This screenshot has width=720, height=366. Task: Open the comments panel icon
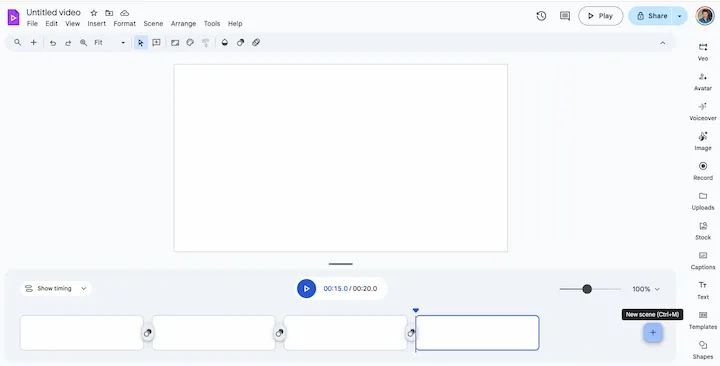click(565, 16)
